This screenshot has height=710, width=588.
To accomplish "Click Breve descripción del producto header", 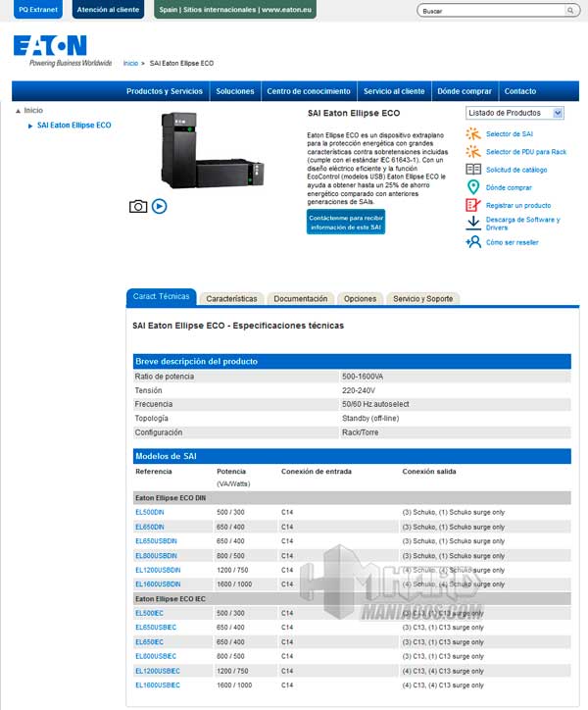I will pos(352,361).
